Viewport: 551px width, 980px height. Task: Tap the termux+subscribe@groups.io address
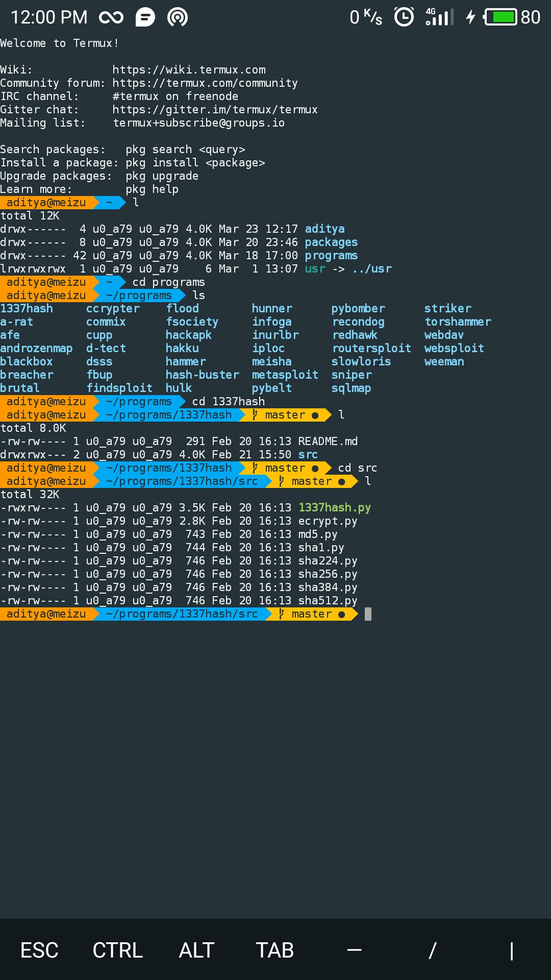pyautogui.click(x=198, y=123)
